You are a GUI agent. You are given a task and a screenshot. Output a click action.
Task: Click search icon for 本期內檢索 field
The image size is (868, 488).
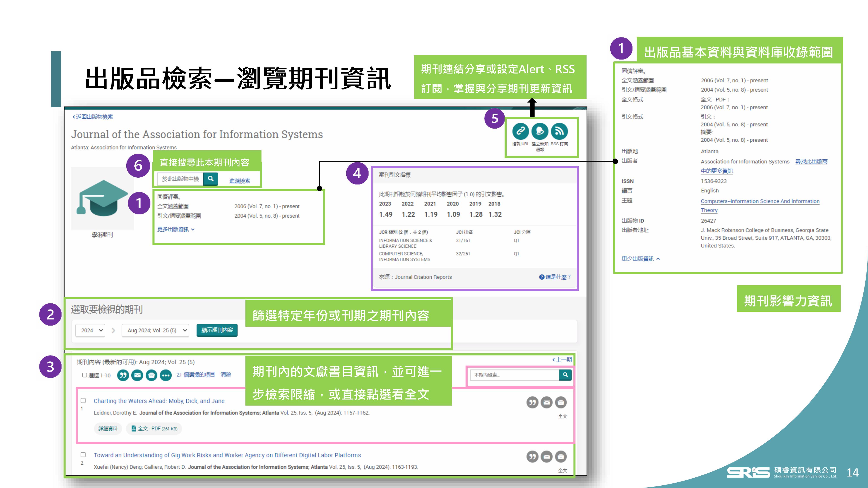coord(566,375)
